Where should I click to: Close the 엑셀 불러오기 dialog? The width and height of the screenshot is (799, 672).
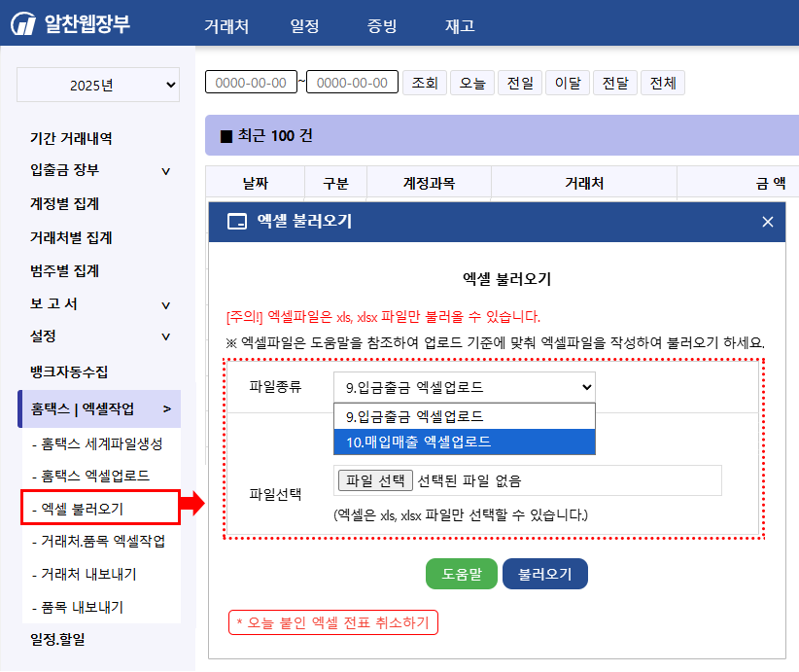[767, 222]
